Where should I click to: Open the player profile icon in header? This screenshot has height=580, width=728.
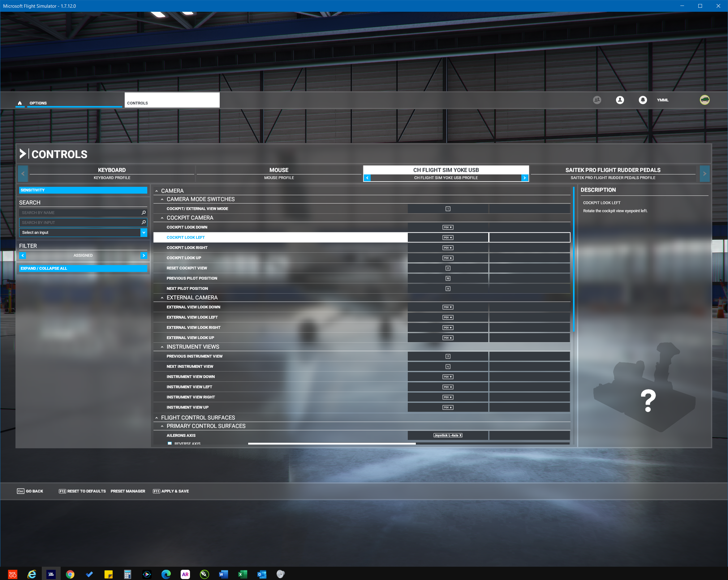click(x=620, y=100)
